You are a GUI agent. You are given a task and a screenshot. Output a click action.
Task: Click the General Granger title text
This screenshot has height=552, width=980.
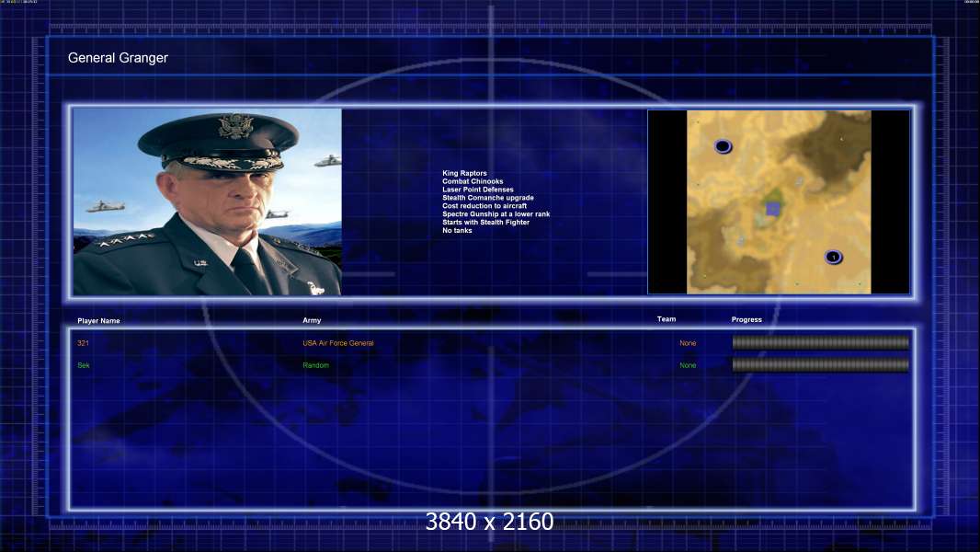coord(118,58)
